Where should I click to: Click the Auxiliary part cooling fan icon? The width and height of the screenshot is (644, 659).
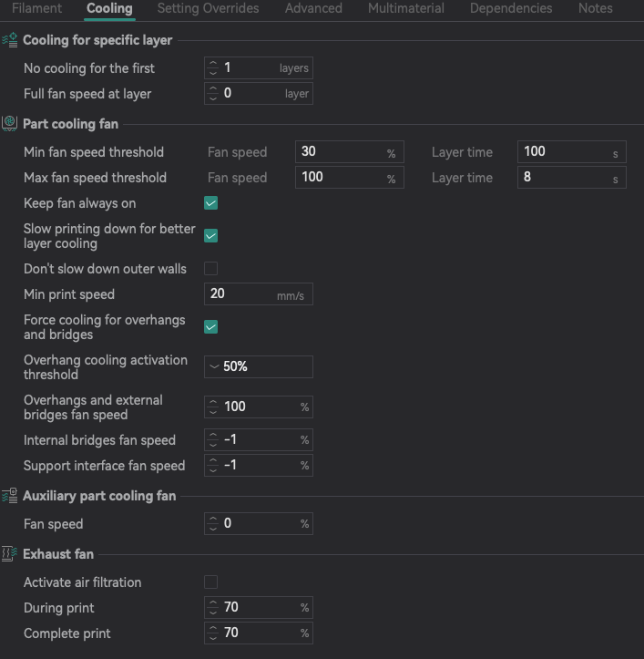(x=10, y=496)
